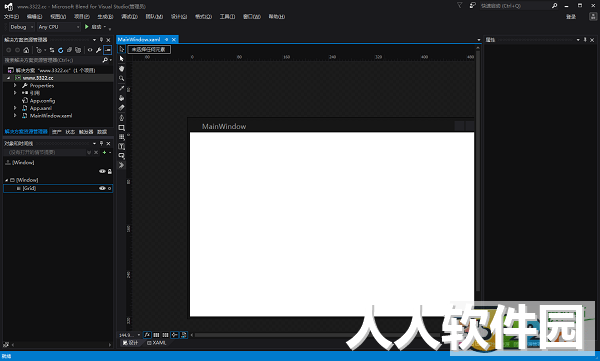Open the dropdown arrow next to Start
Viewport: 600px width, 361px height.
click(x=105, y=27)
